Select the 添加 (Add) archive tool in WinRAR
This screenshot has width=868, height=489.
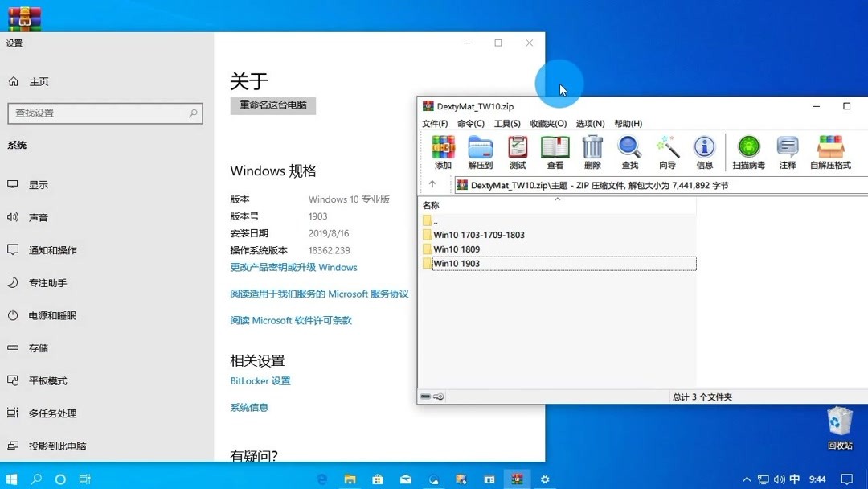click(443, 153)
